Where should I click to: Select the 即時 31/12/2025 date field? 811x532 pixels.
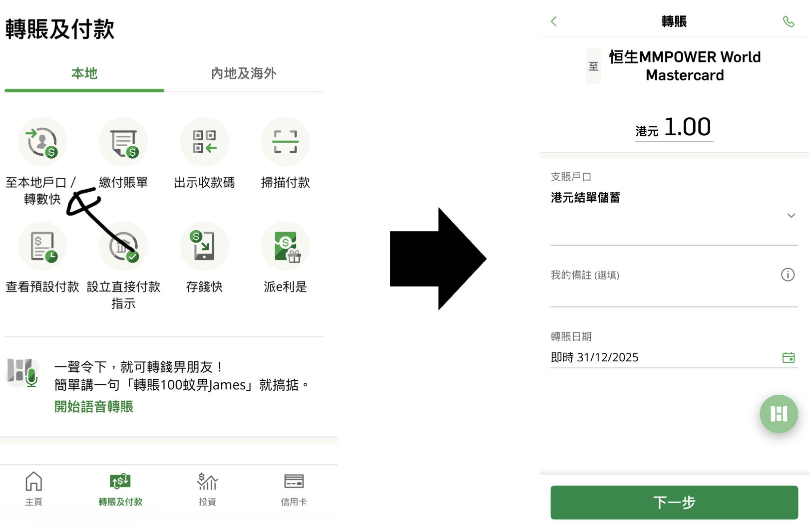tap(674, 357)
